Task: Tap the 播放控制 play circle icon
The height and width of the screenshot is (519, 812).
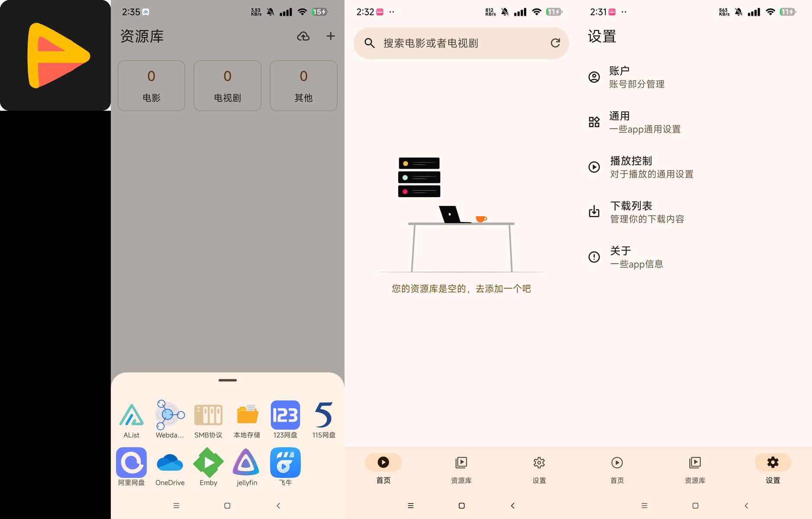Action: coord(594,167)
